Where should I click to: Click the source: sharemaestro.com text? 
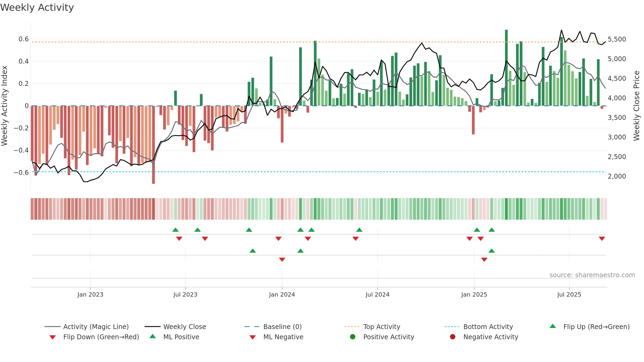(592, 275)
